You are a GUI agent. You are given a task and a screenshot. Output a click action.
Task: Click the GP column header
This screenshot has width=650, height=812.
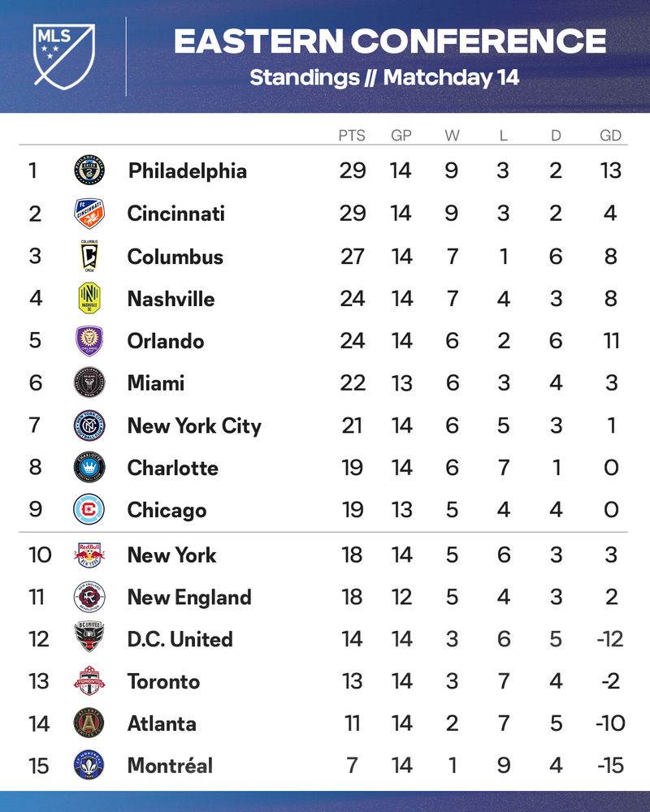coord(401,136)
